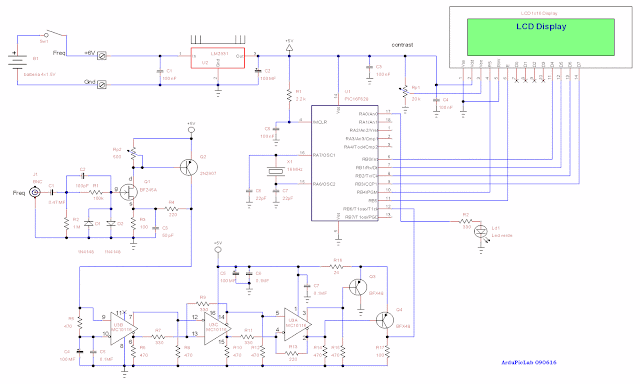The height and width of the screenshot is (384, 640).
Task: Click the R3 100 source resistor
Action: 133,223
